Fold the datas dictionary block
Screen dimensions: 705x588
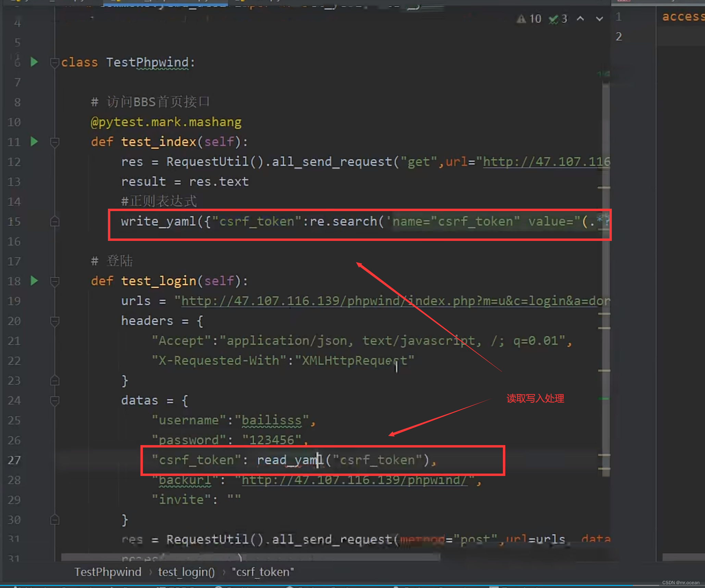54,400
